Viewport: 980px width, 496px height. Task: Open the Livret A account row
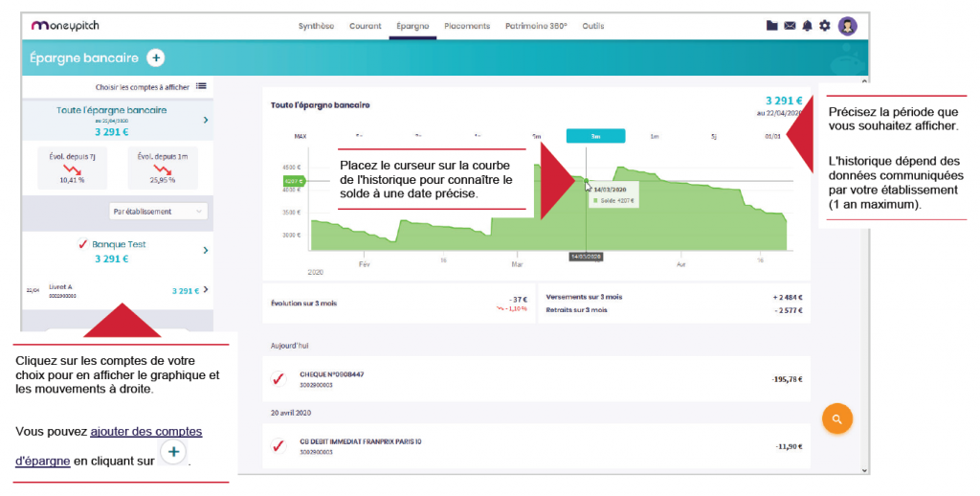pyautogui.click(x=115, y=289)
